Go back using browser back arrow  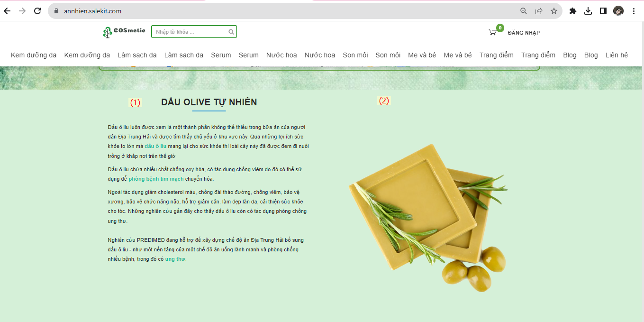click(x=7, y=11)
